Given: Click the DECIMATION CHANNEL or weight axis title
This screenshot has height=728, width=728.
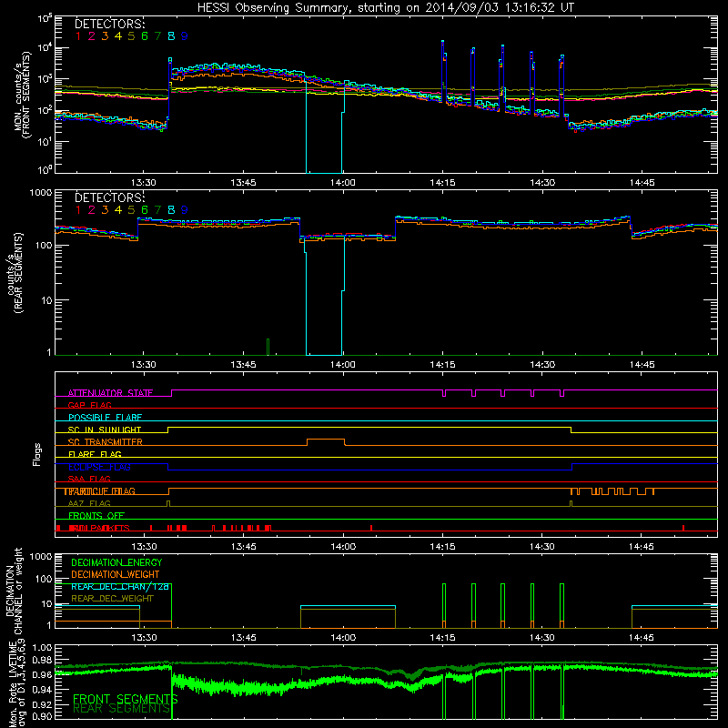Looking at the screenshot, I should click(x=14, y=591).
